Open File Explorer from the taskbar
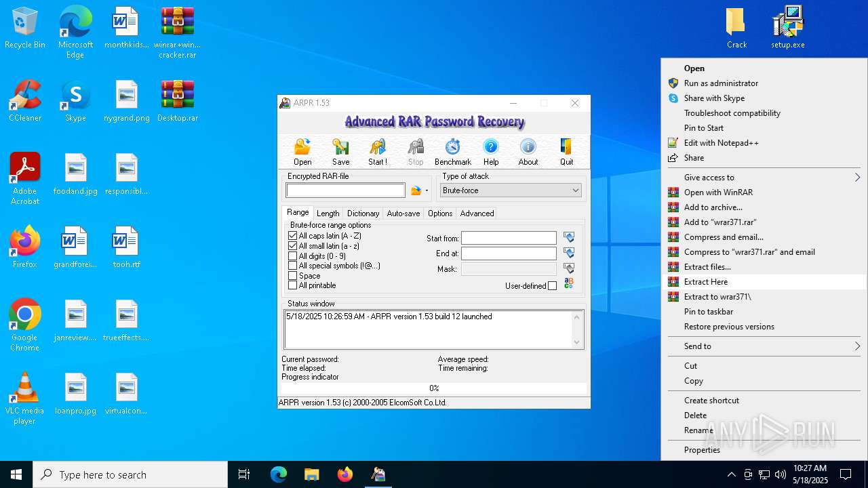 [x=311, y=474]
